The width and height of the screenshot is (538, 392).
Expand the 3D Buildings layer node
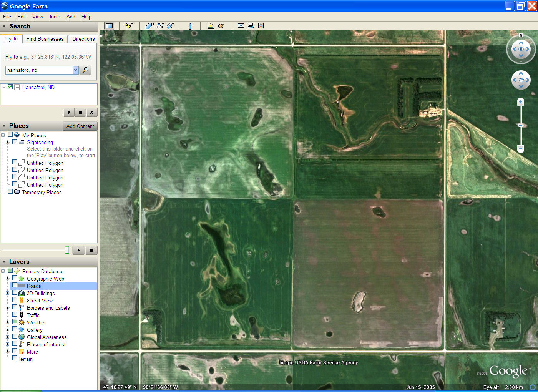pos(7,293)
